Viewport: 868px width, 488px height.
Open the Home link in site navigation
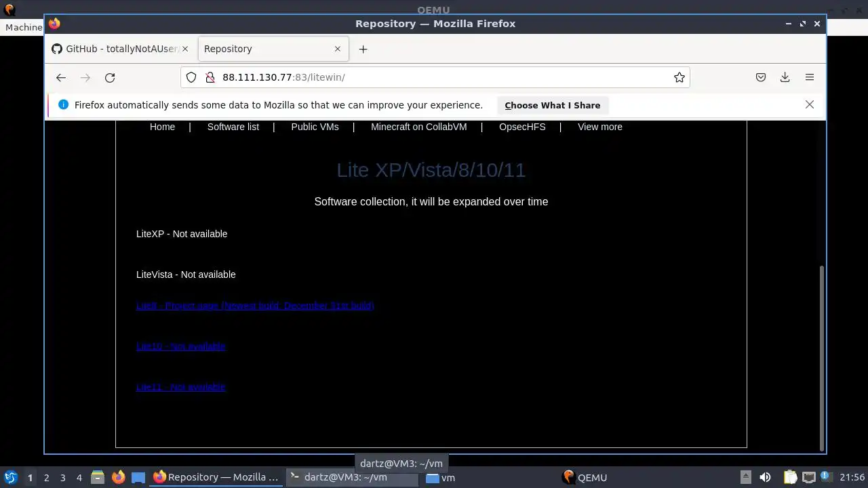(162, 127)
